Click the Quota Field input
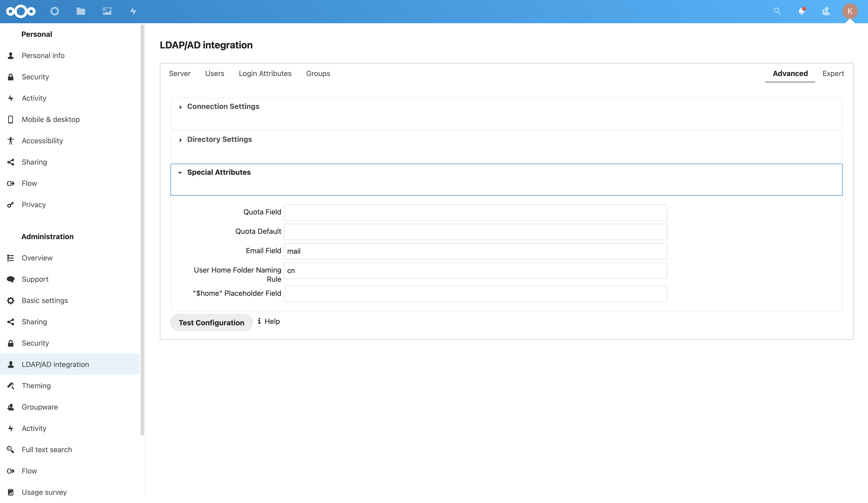Image resolution: width=868 pixels, height=503 pixels. tap(475, 213)
